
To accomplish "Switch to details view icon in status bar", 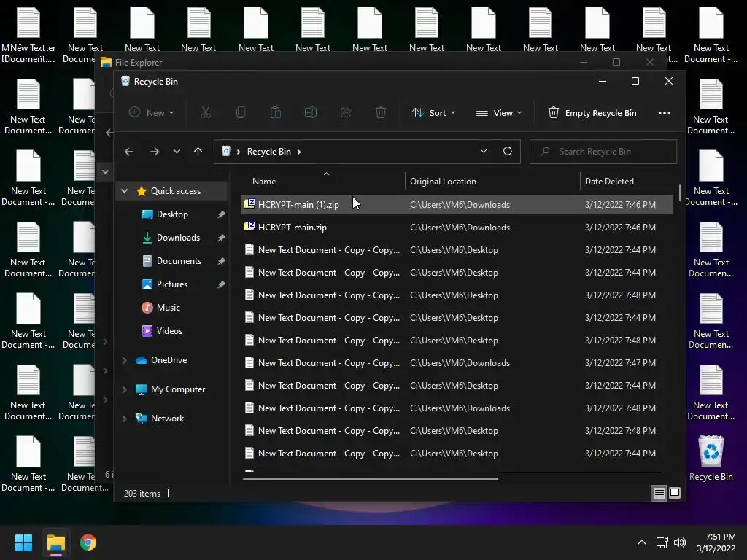I will 659,494.
